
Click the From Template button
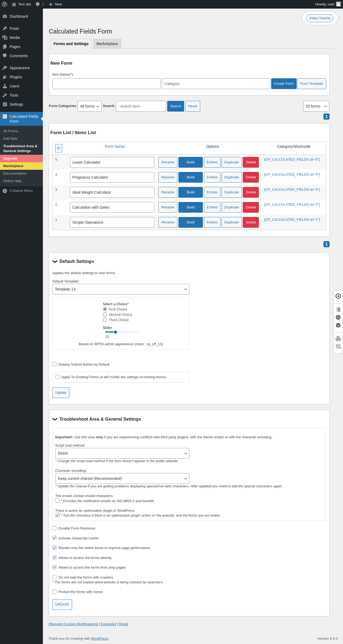click(x=312, y=84)
